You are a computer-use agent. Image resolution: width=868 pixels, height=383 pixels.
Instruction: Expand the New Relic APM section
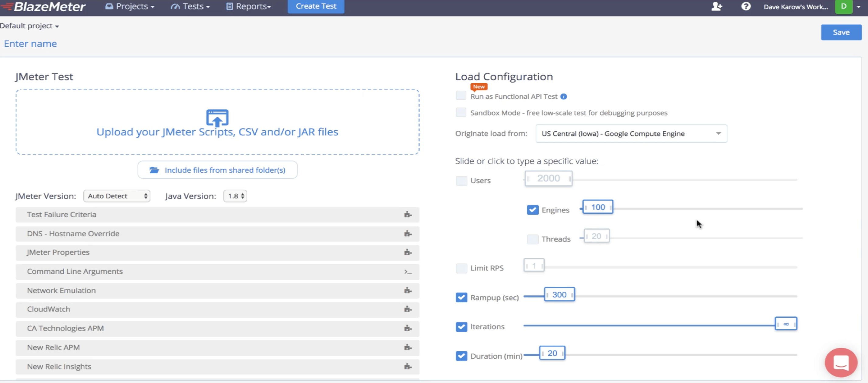[x=217, y=348]
